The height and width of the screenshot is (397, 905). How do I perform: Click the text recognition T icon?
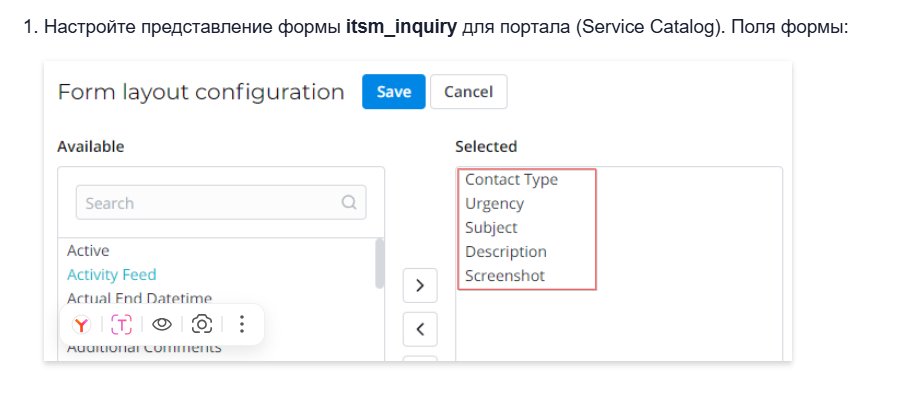point(122,325)
